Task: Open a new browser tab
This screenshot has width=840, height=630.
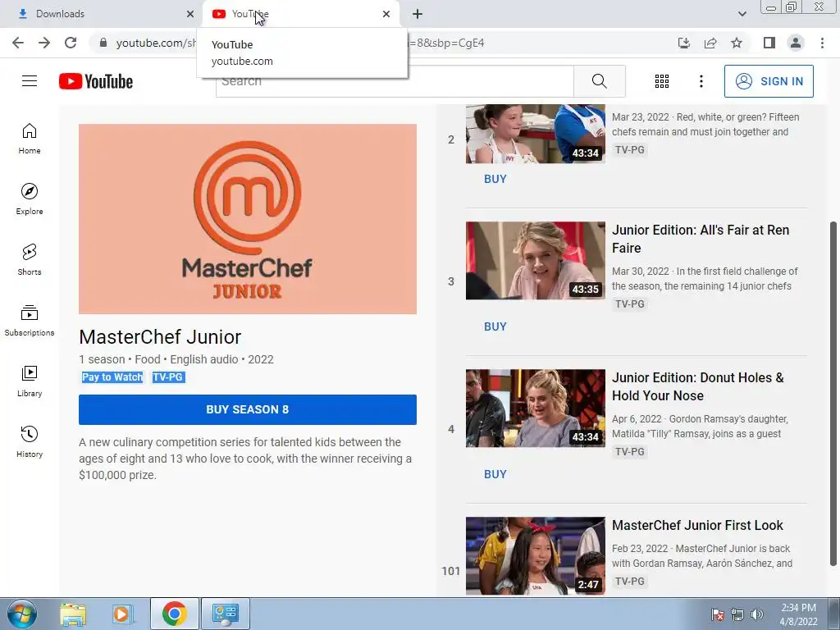Action: coord(418,14)
